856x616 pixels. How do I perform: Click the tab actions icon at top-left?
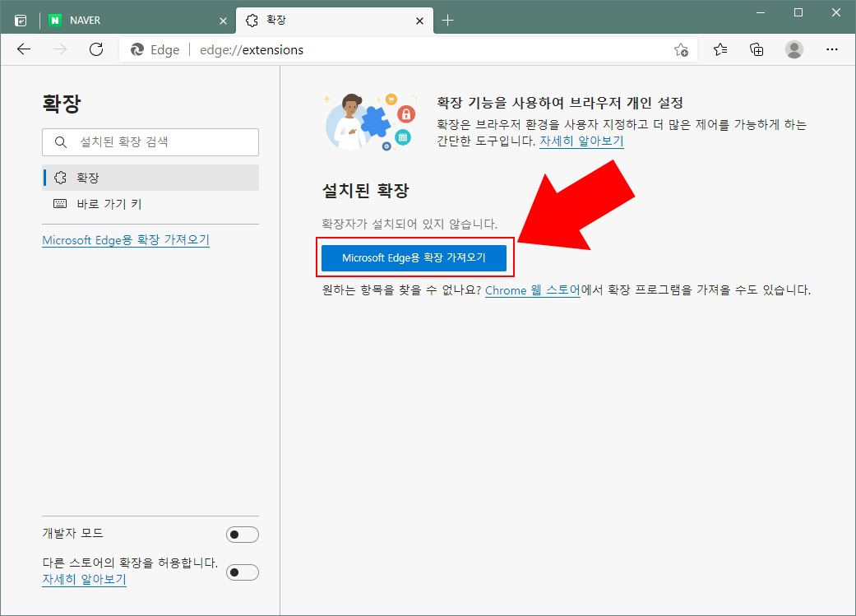click(x=21, y=21)
